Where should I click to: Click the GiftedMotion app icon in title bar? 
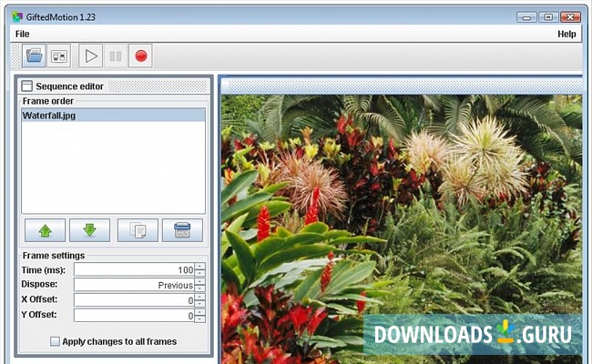pos(17,17)
